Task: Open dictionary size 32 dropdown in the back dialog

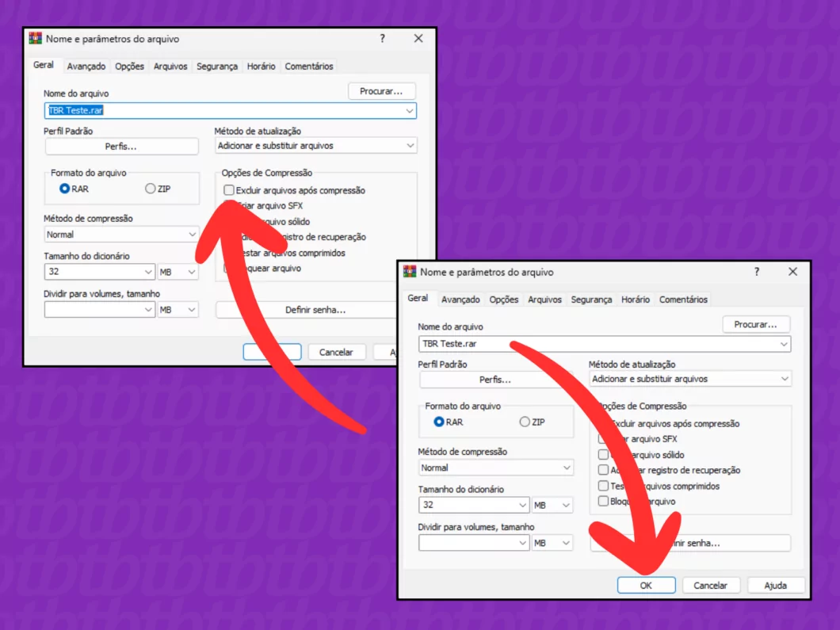Action: pyautogui.click(x=148, y=272)
